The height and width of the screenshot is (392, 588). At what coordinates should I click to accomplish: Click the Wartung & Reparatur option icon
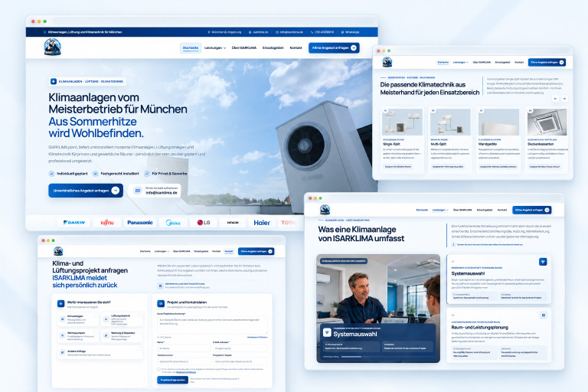click(x=106, y=335)
